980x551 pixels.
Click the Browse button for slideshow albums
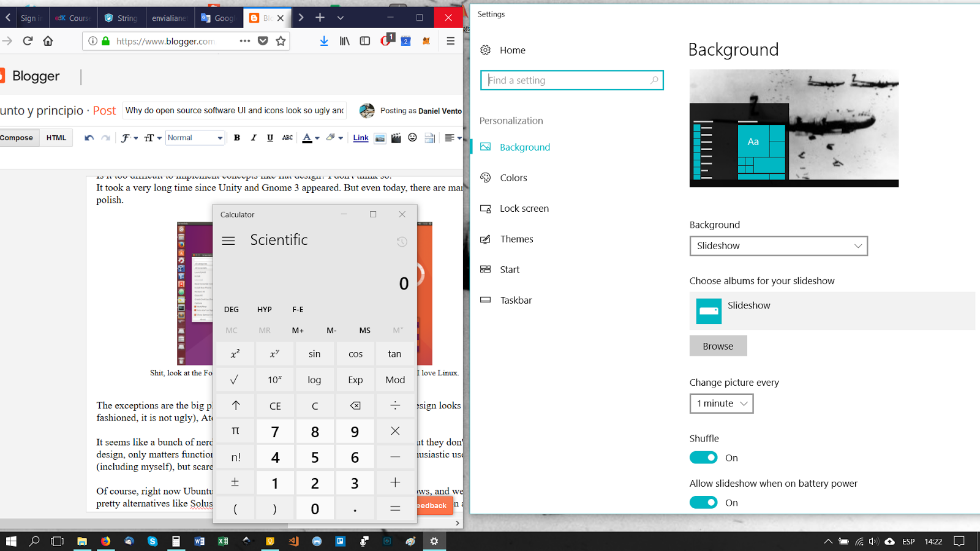point(718,345)
